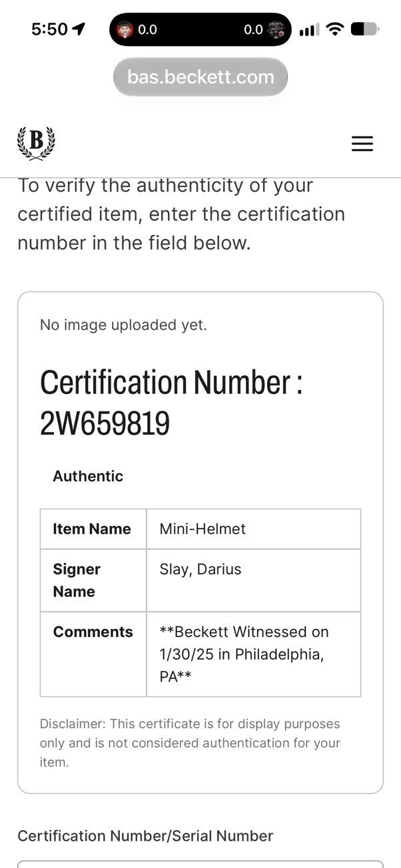Tap the battery indicator icon
Viewport: 401px width, 868px height.
point(364,29)
